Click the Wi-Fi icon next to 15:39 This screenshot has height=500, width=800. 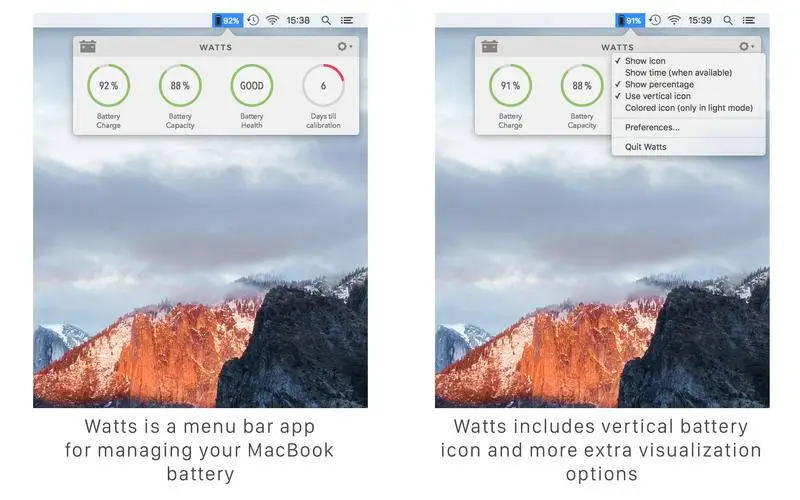point(674,20)
